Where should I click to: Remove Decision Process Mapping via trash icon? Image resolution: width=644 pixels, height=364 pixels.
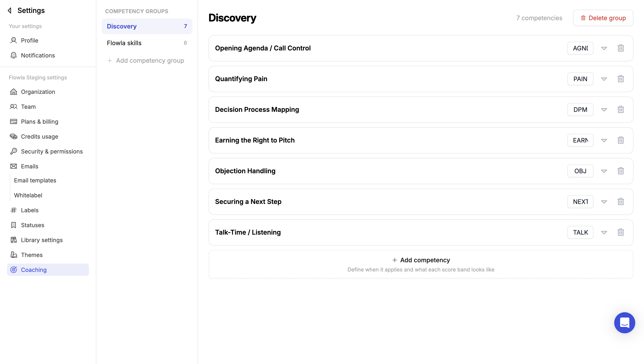(x=621, y=109)
